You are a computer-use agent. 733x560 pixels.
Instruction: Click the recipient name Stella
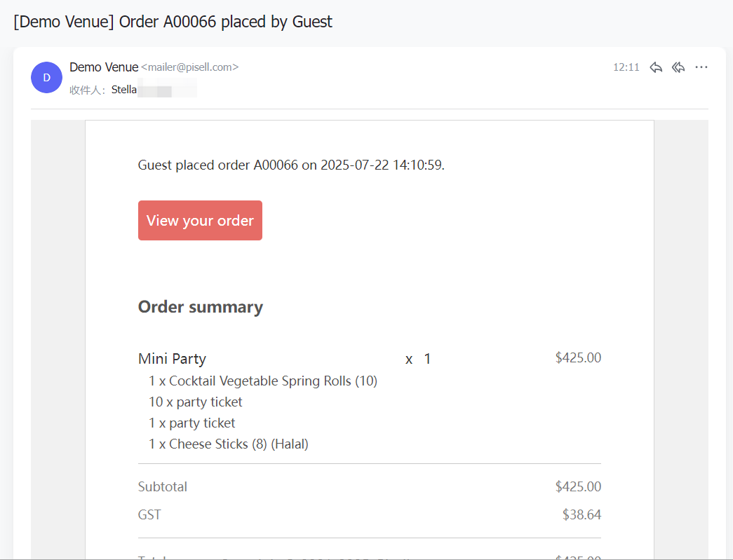tap(124, 90)
